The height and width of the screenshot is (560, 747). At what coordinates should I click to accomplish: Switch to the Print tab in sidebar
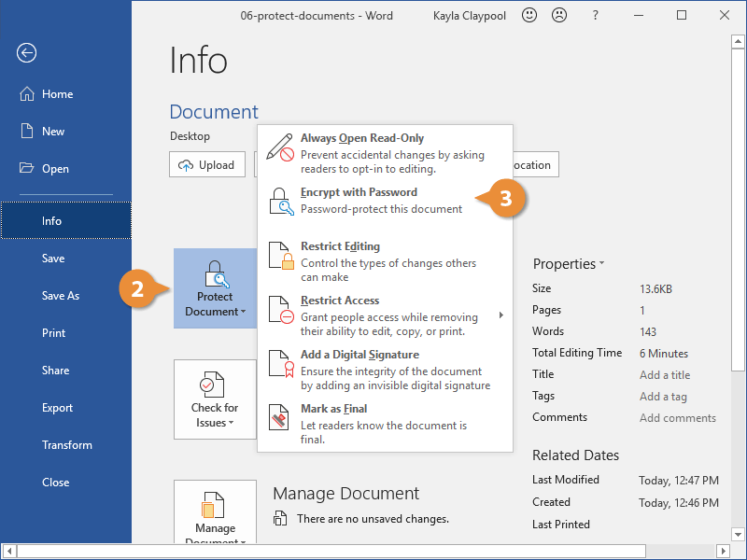click(x=55, y=332)
